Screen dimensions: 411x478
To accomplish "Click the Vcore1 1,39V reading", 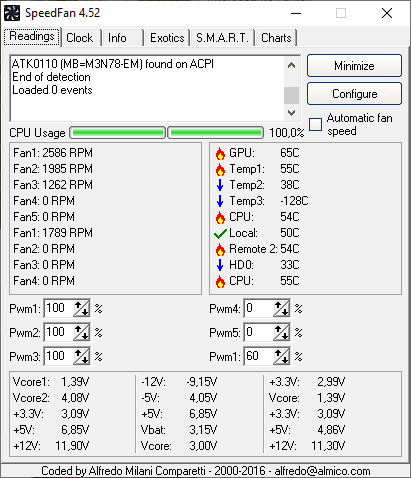I will (51, 382).
